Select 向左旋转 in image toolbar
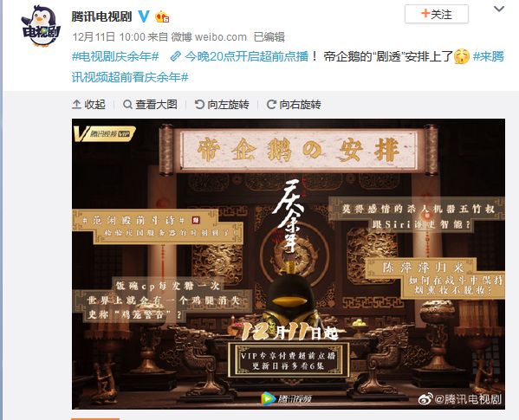The height and width of the screenshot is (420, 519). [x=222, y=105]
